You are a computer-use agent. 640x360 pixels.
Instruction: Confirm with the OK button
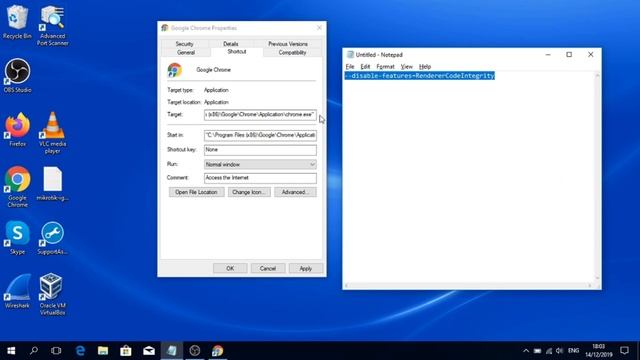(230, 269)
